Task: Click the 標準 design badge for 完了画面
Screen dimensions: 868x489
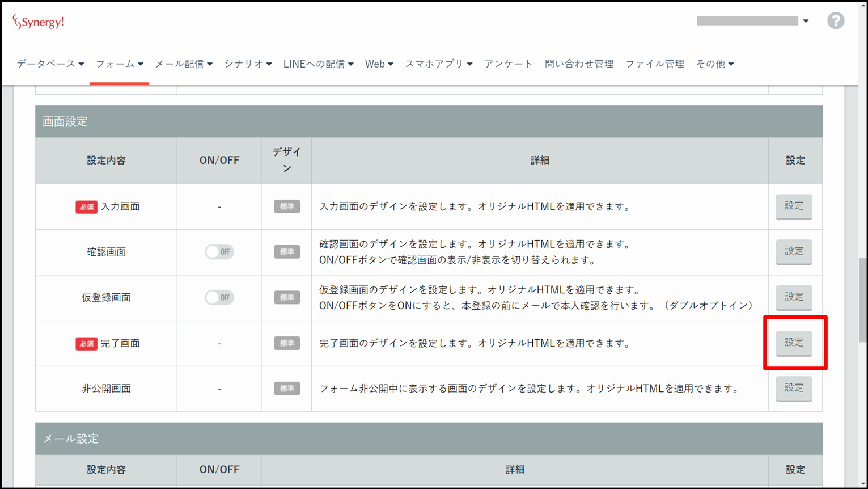Action: click(287, 343)
